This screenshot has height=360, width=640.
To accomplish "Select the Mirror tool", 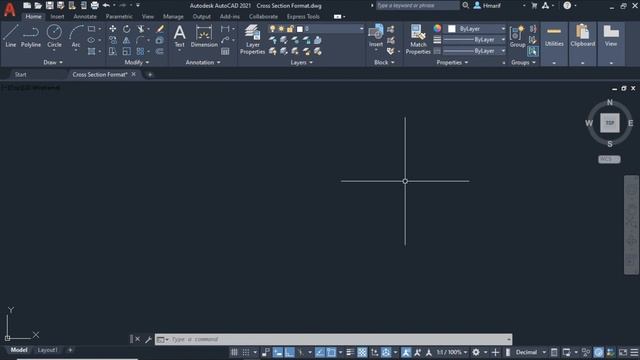I will (x=127, y=40).
